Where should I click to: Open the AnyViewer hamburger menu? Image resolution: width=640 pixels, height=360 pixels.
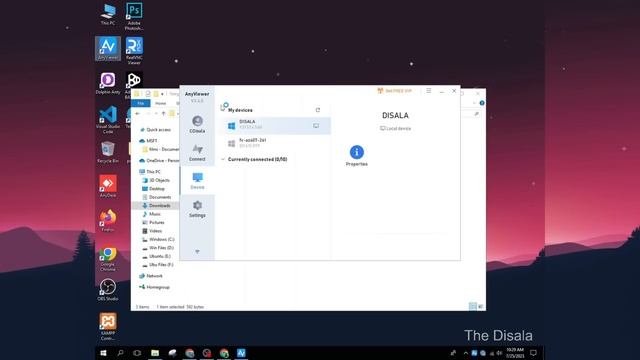pos(429,91)
